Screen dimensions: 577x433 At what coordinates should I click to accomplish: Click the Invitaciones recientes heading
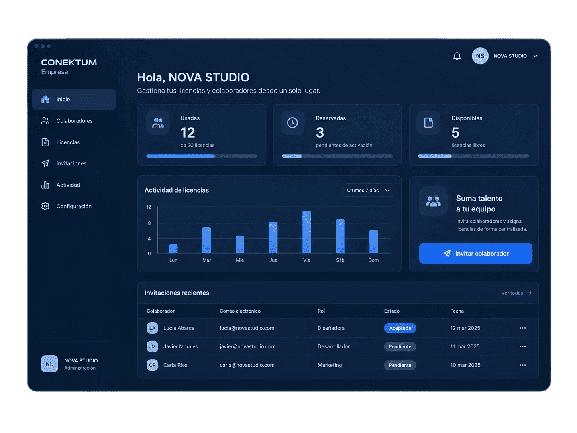[177, 293]
